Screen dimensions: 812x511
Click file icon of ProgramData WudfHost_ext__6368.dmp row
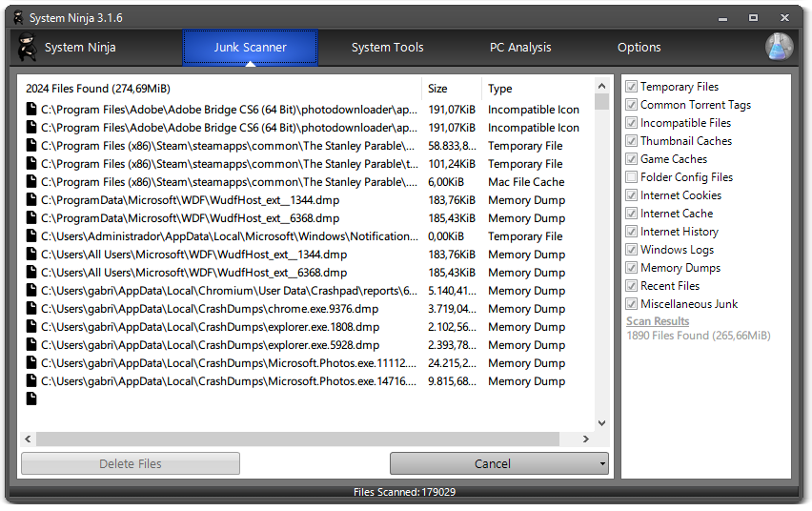click(31, 217)
